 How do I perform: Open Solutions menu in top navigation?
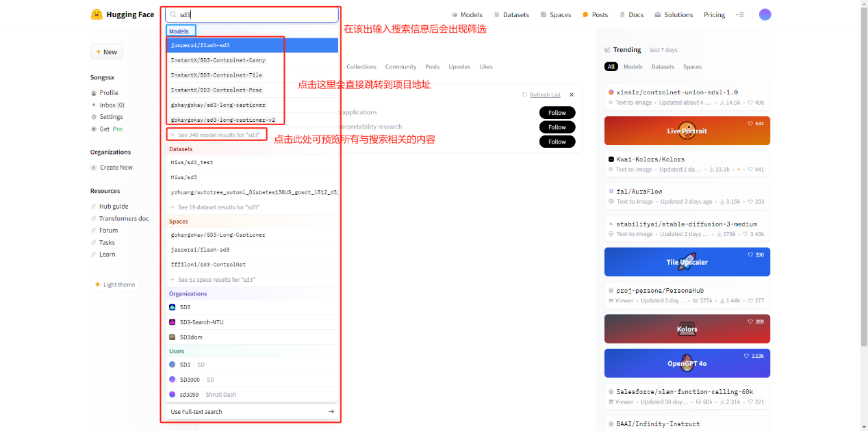(x=674, y=14)
